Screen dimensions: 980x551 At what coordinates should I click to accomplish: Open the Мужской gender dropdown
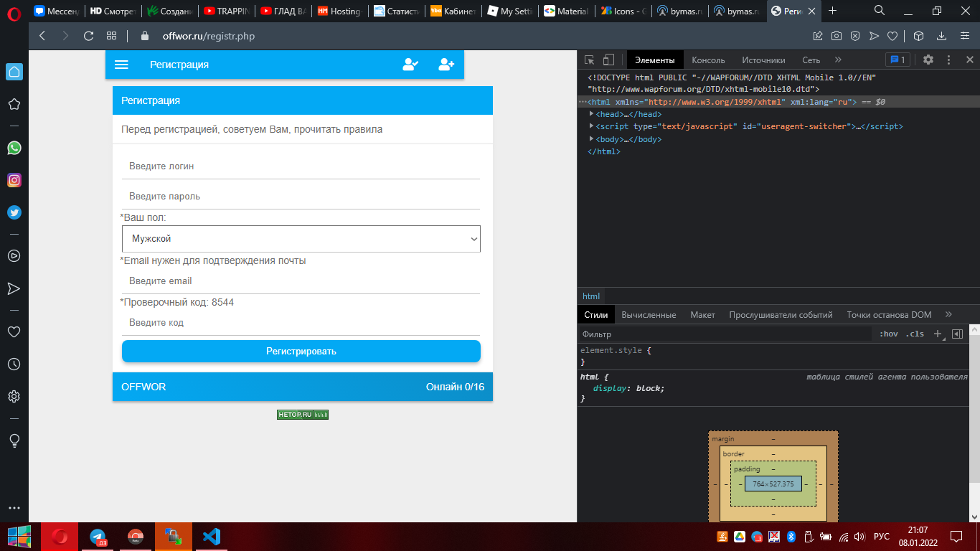(x=301, y=239)
